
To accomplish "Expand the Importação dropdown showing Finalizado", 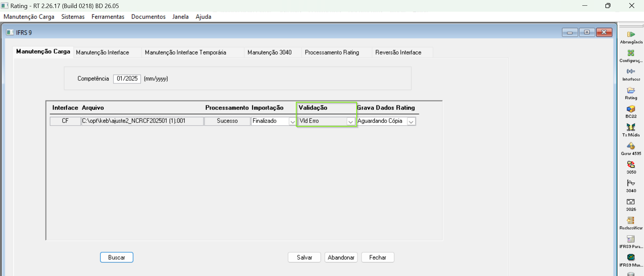I will click(292, 121).
